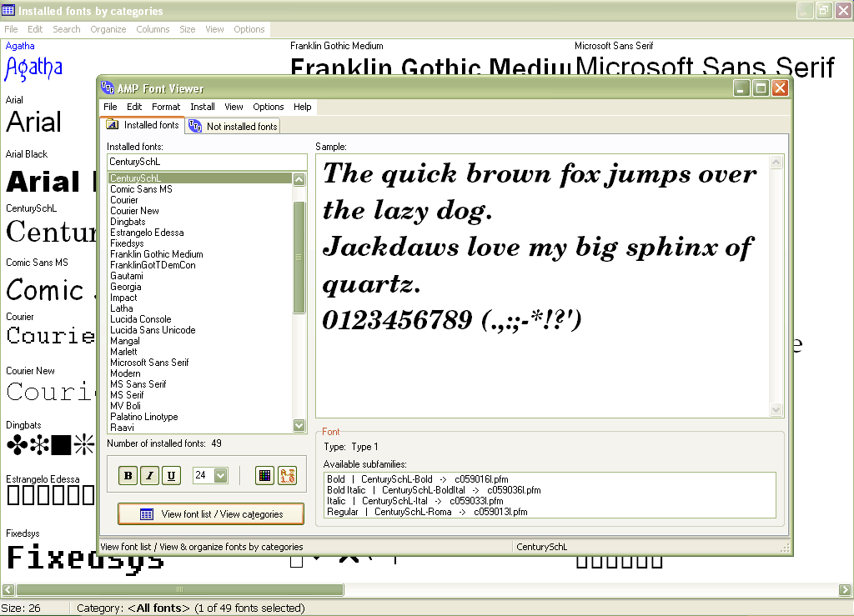Viewport: 854px width, 616px height.
Task: Click View font list / View categories
Action: pyautogui.click(x=211, y=514)
